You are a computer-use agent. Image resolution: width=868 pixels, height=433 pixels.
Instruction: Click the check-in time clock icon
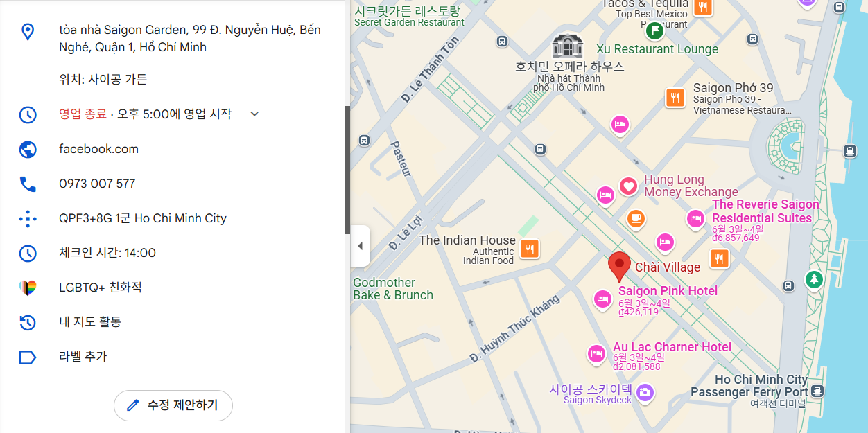(28, 253)
